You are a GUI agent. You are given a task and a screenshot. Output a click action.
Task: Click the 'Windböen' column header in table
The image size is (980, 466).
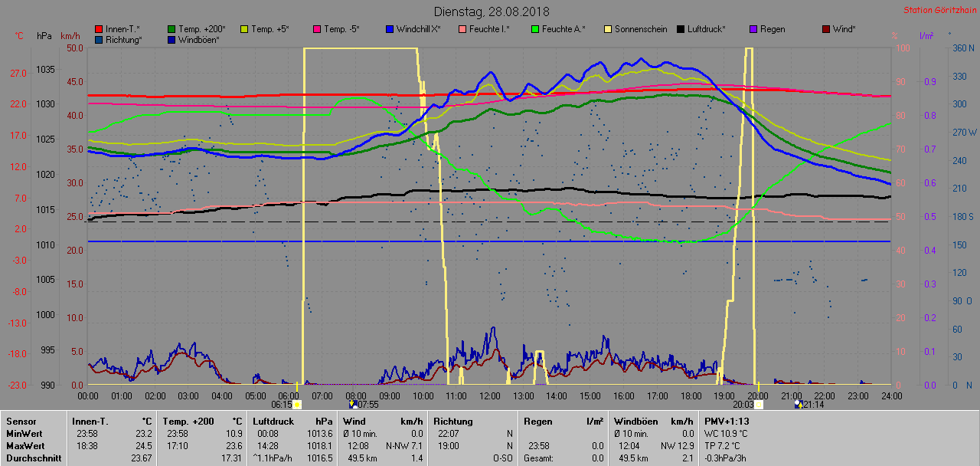(636, 421)
